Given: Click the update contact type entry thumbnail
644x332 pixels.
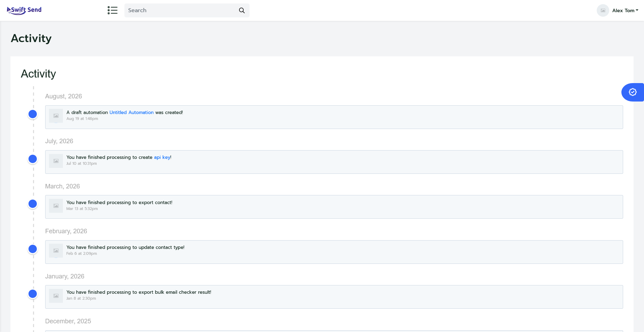Looking at the screenshot, I should point(56,251).
